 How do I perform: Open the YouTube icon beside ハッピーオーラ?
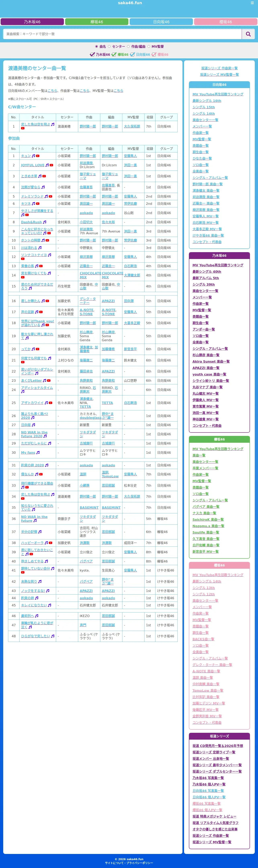pyautogui.click(x=51, y=543)
